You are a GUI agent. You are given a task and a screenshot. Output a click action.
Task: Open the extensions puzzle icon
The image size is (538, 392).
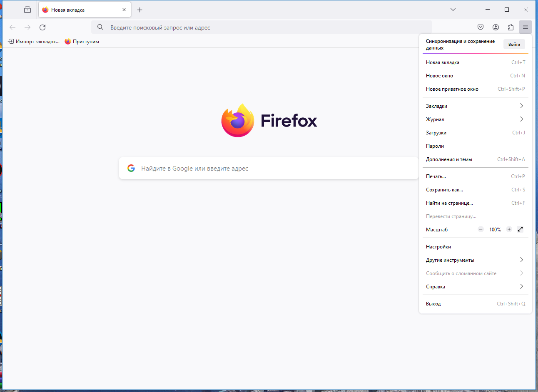point(511,27)
